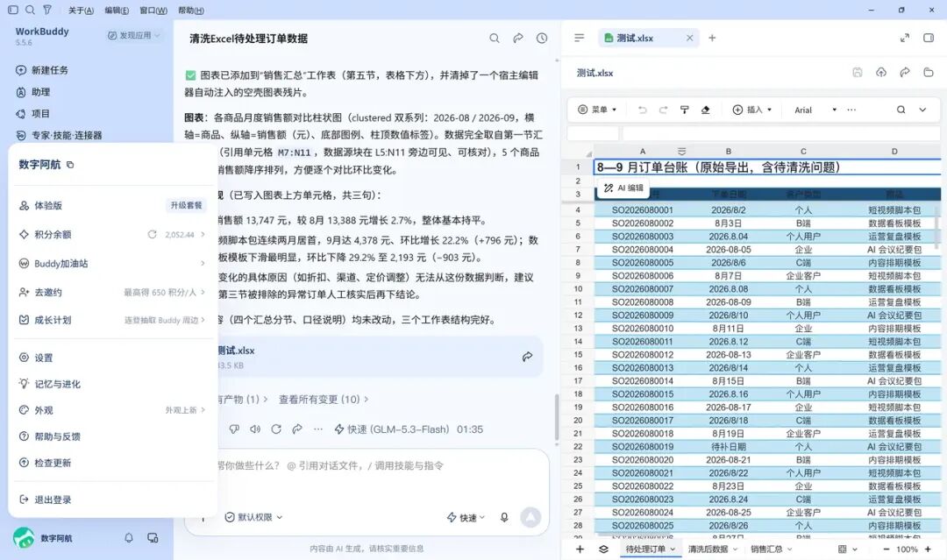Click the cloud upload icon beside file name
This screenshot has height=560, width=947.
click(881, 73)
